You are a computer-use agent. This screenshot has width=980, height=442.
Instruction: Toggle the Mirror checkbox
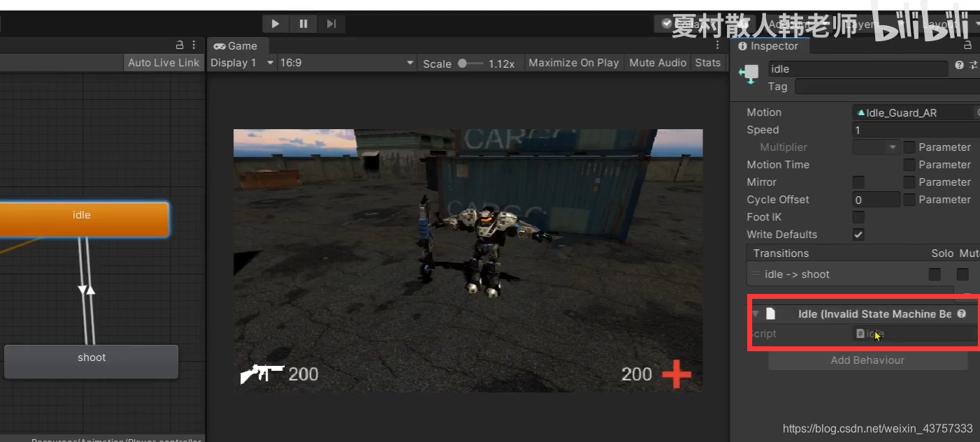(x=858, y=182)
